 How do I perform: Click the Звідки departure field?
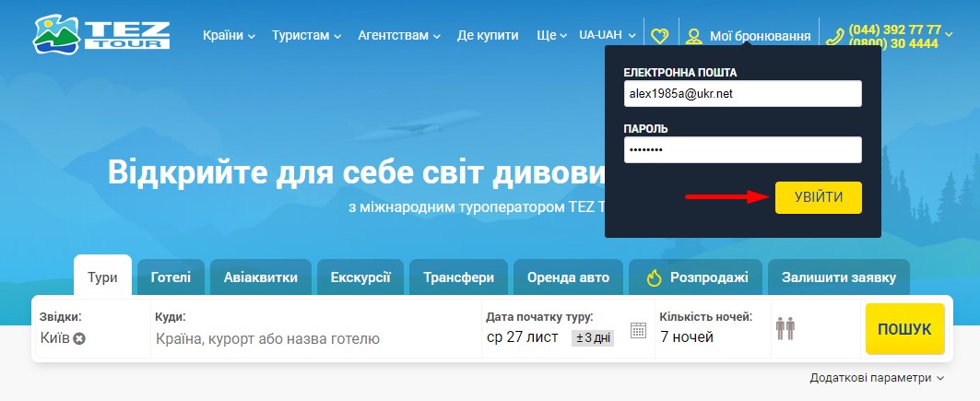93,327
